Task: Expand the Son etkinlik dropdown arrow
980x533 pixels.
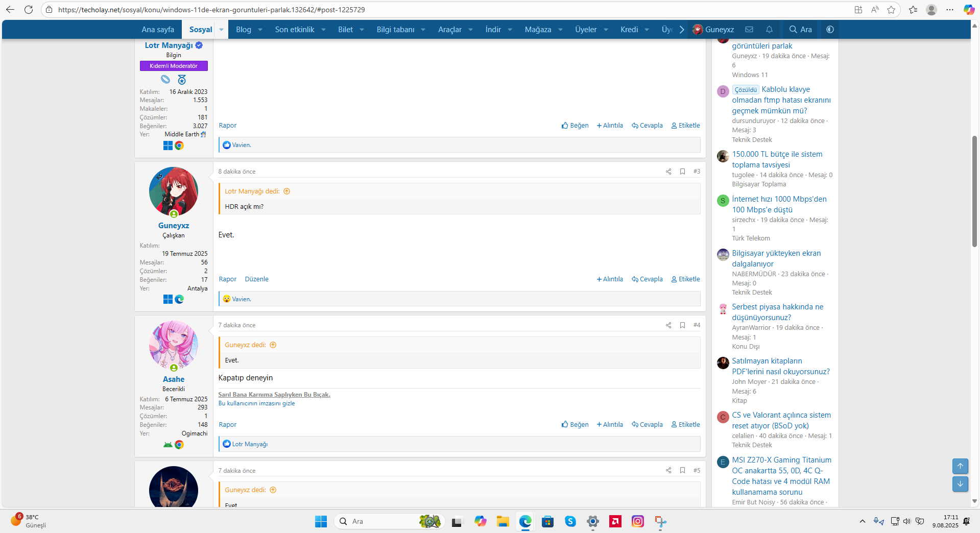Action: 323,30
